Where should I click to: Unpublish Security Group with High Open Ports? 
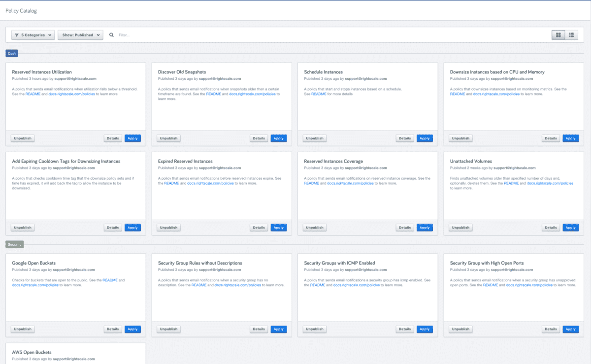click(x=460, y=329)
